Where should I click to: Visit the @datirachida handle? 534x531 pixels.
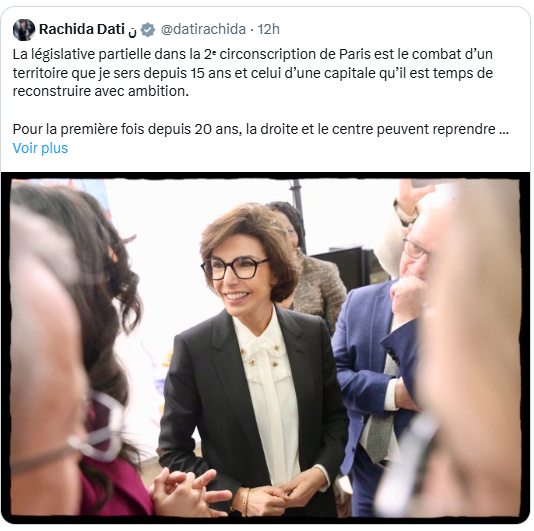tap(203, 29)
